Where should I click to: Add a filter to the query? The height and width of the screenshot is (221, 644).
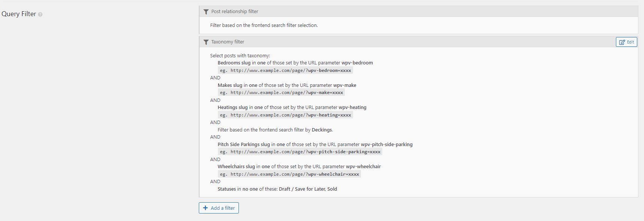coord(219,208)
